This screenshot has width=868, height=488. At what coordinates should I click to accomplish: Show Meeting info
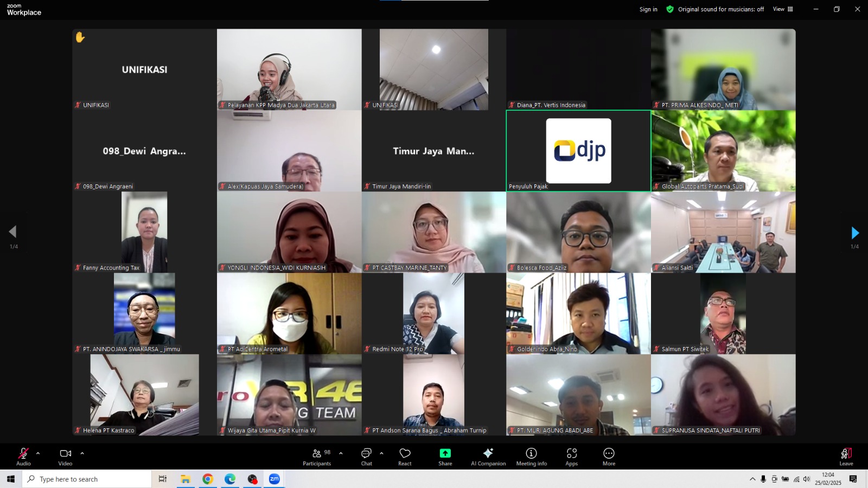pos(531,457)
